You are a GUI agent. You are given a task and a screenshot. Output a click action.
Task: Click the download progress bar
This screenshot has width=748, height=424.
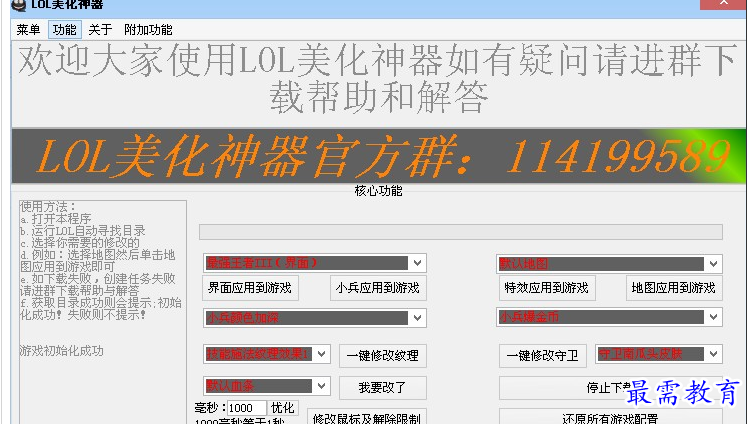pos(461,232)
